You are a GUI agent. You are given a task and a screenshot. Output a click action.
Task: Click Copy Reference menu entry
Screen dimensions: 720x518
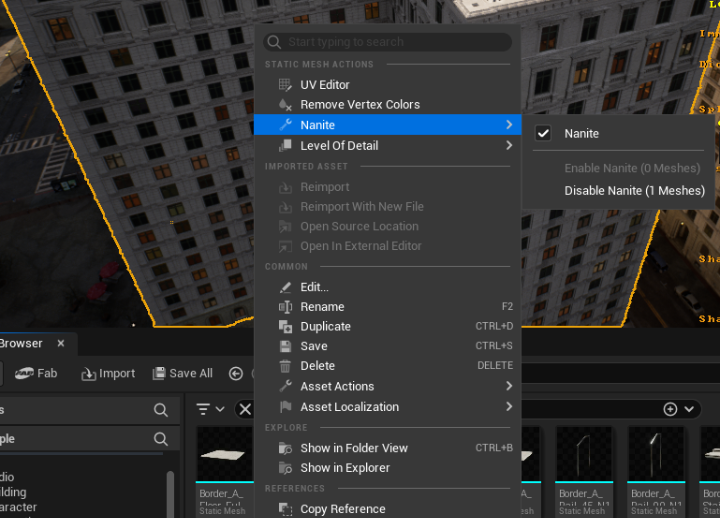click(x=342, y=509)
